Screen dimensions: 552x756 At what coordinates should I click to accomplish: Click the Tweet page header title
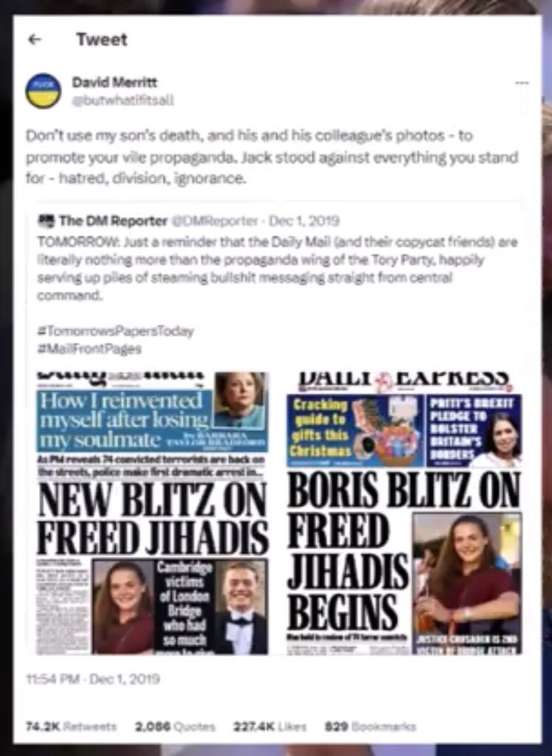pos(102,40)
